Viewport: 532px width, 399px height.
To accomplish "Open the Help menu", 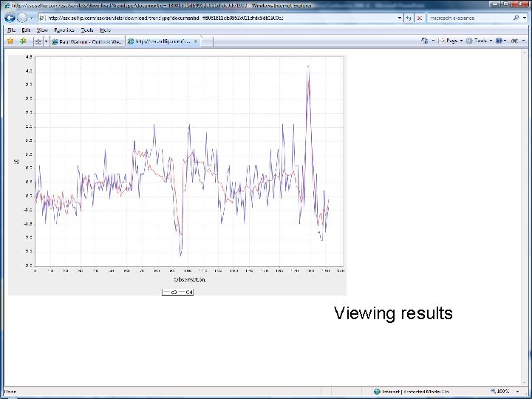I will (x=105, y=30).
